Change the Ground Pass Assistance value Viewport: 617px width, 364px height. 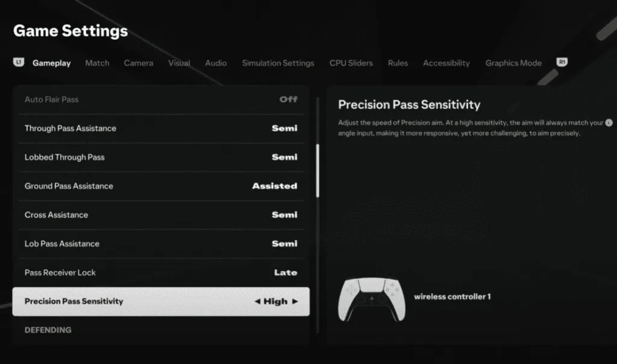[x=274, y=186]
